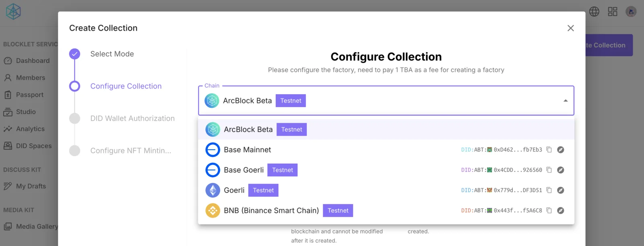Image resolution: width=644 pixels, height=246 pixels.
Task: Click the My Drafts pencil icon
Action: (8, 186)
